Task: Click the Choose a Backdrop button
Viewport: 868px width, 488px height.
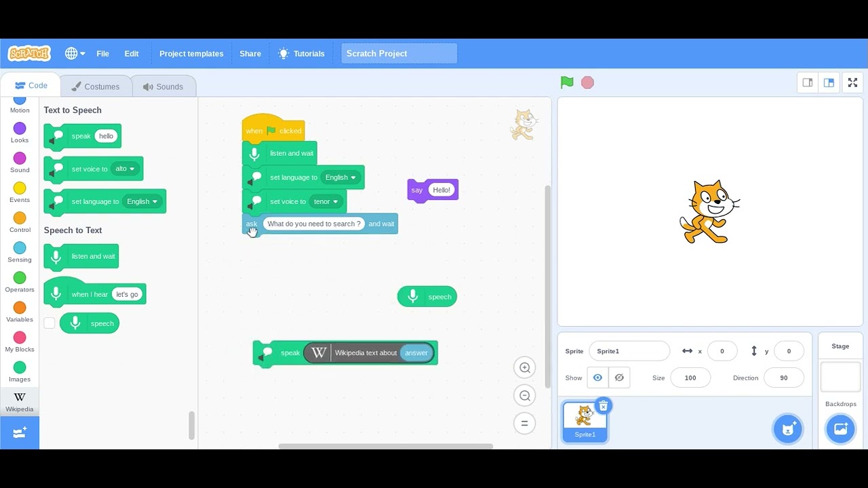Action: (840, 428)
